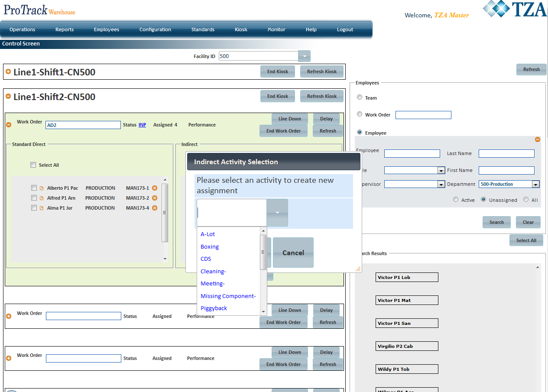Click the scrollbar down arrow in activity list
548x392 pixels.
(x=263, y=311)
